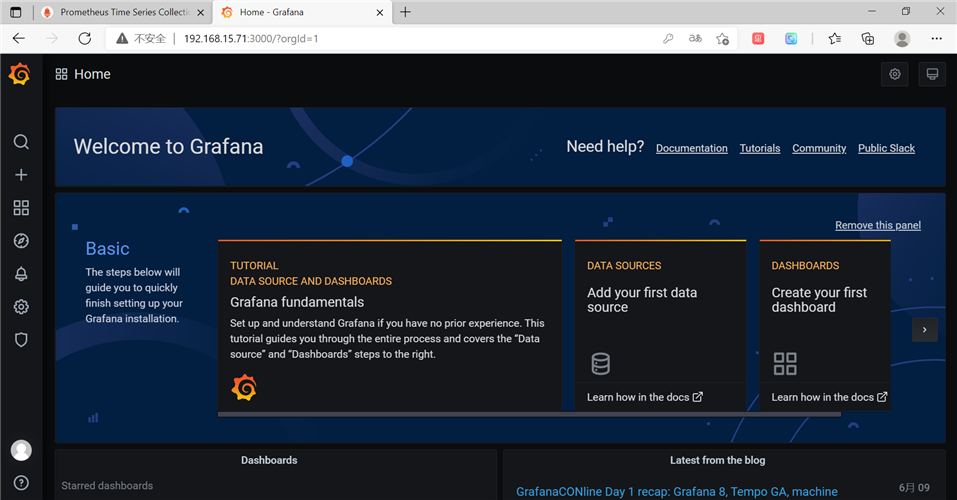Go to next setup step arrow

925,330
